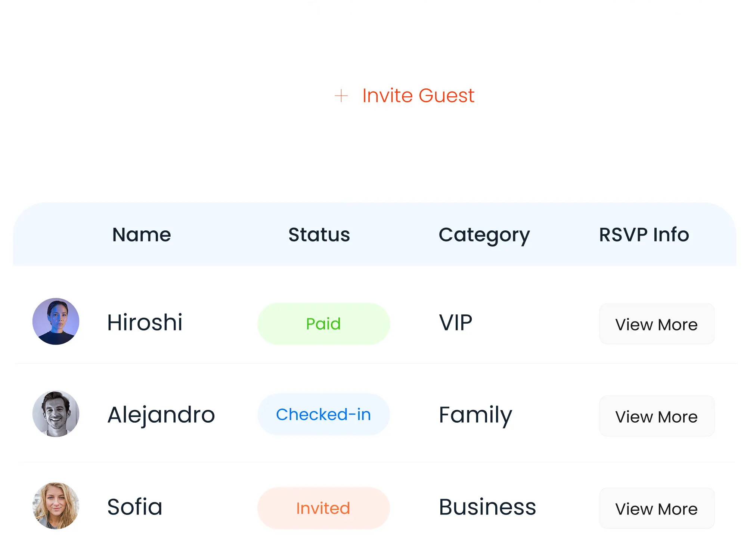The height and width of the screenshot is (560, 753).
Task: Open View More for Hiroshi
Action: tap(657, 324)
